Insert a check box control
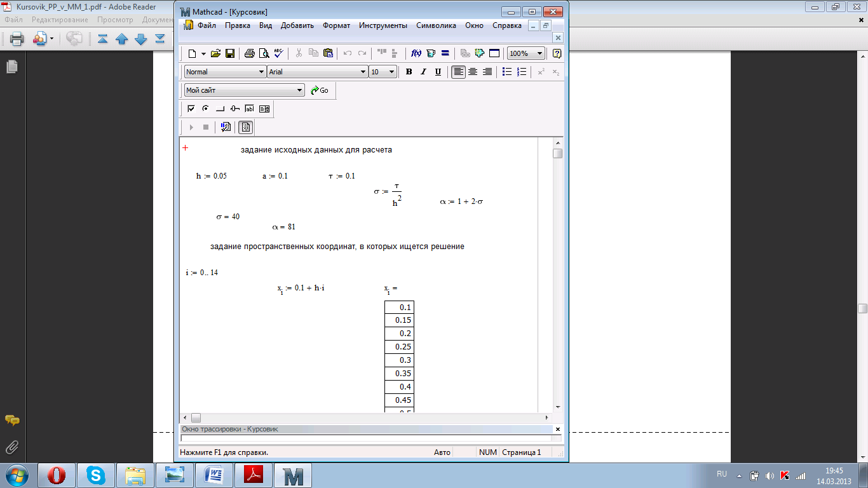Image resolution: width=868 pixels, height=488 pixels. click(x=191, y=109)
